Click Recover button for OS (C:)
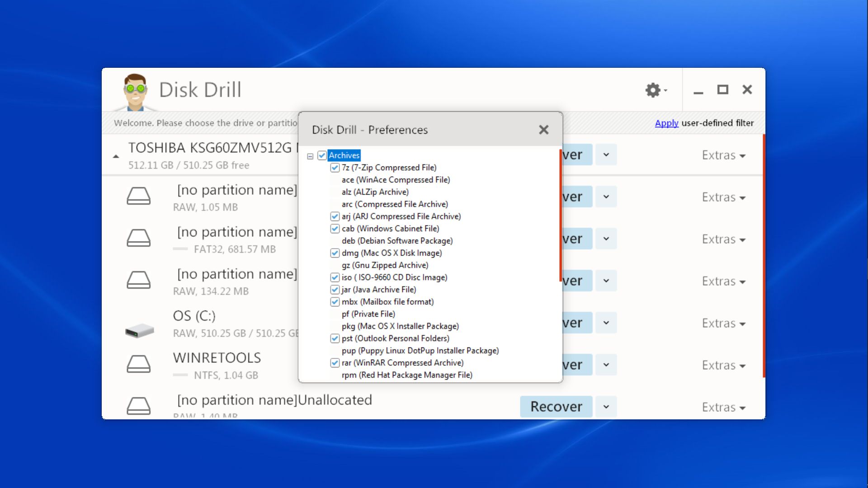Screen dimensions: 868x488 pyautogui.click(x=577, y=323)
